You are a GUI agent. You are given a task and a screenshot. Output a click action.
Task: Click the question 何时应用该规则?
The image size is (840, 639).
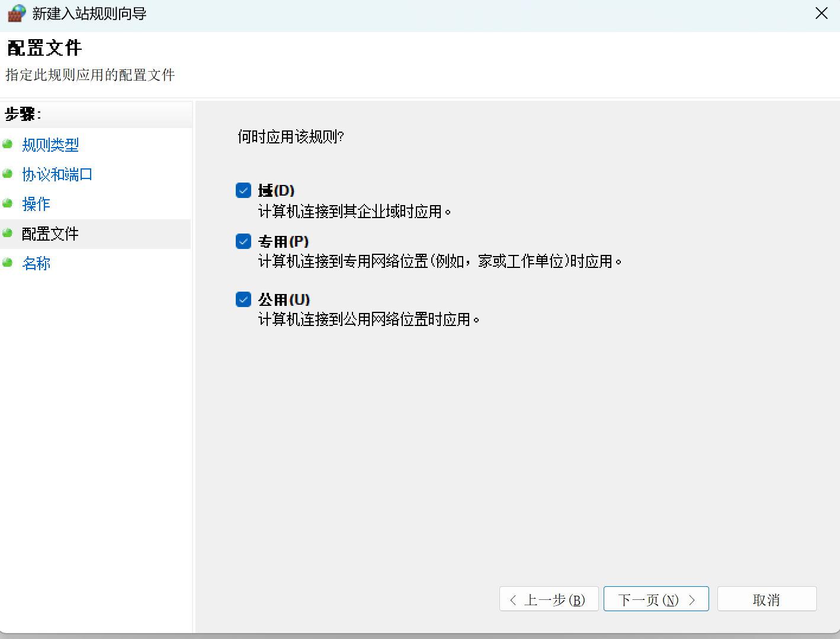tap(290, 137)
